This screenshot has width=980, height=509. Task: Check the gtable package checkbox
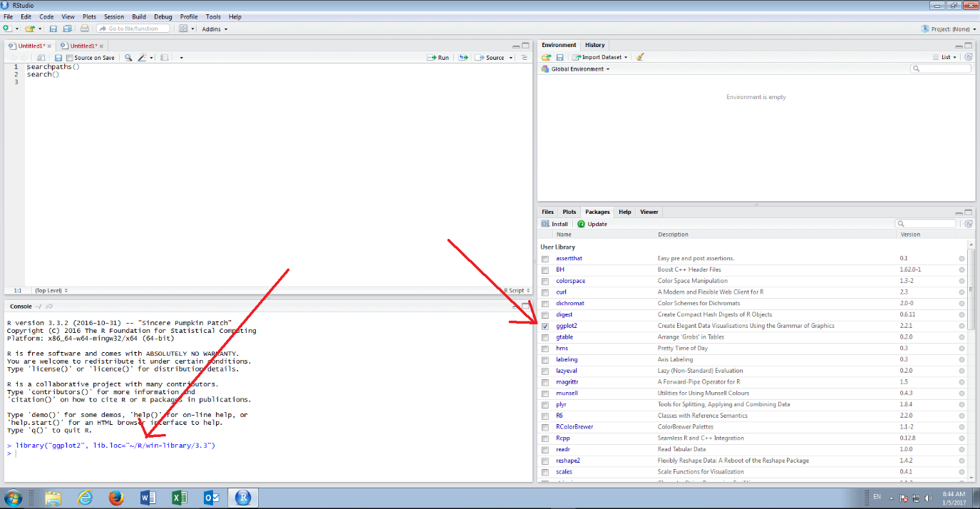click(545, 337)
